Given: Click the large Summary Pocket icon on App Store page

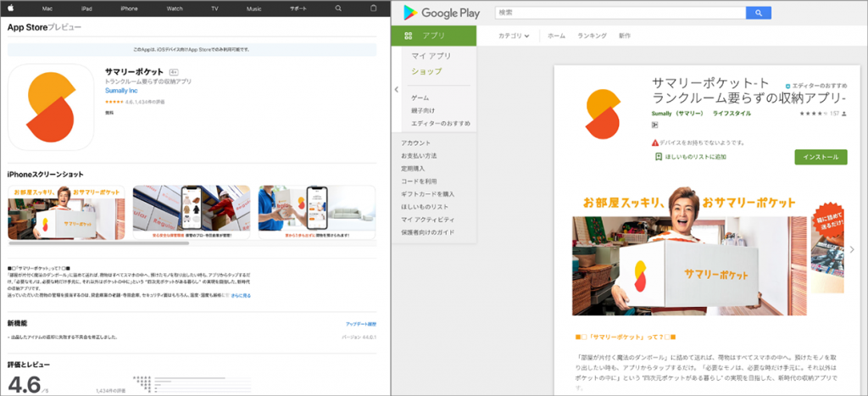Looking at the screenshot, I should point(51,107).
